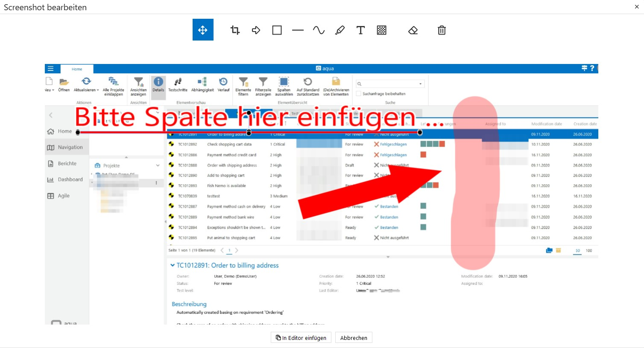The height and width of the screenshot is (348, 644).
Task: Select the Text tool
Action: tap(360, 30)
